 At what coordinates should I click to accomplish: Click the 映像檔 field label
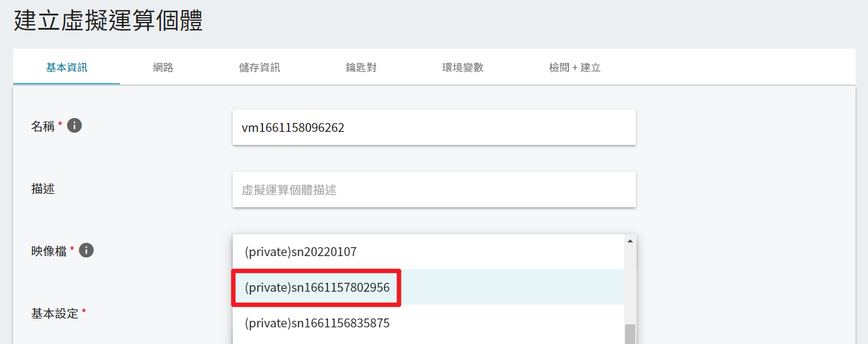tap(49, 251)
